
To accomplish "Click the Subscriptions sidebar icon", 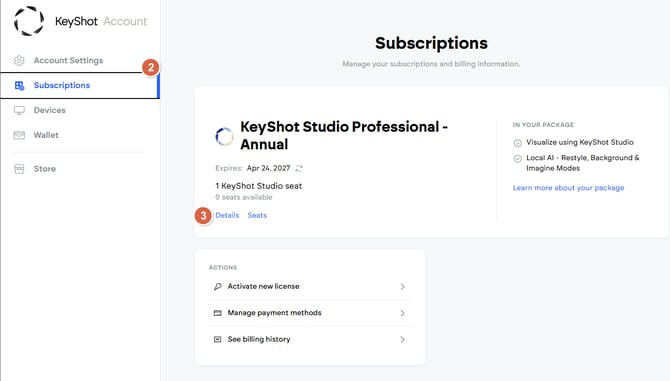I will 19,85.
